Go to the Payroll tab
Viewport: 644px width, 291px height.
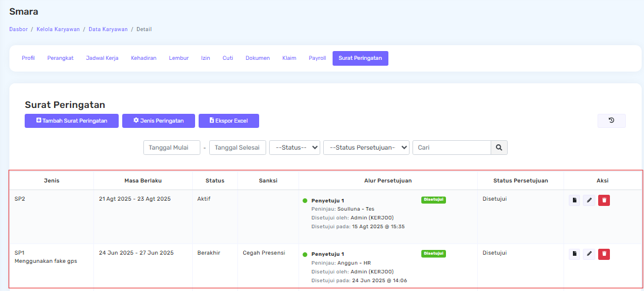pos(317,58)
